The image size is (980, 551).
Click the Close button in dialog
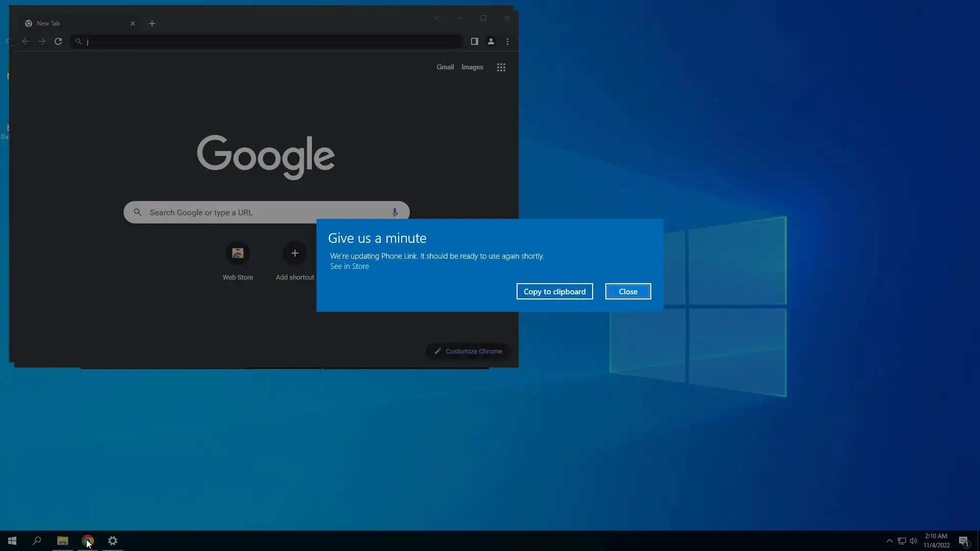[628, 291]
